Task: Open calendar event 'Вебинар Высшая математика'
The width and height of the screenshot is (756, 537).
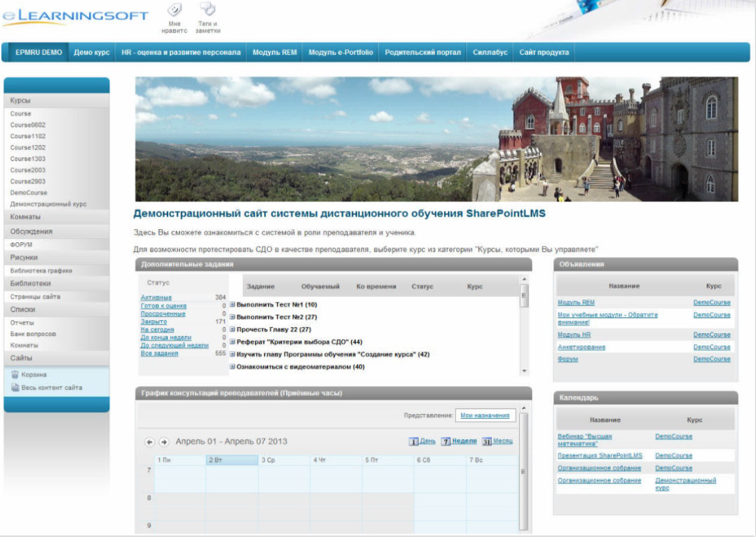Action: point(585,440)
